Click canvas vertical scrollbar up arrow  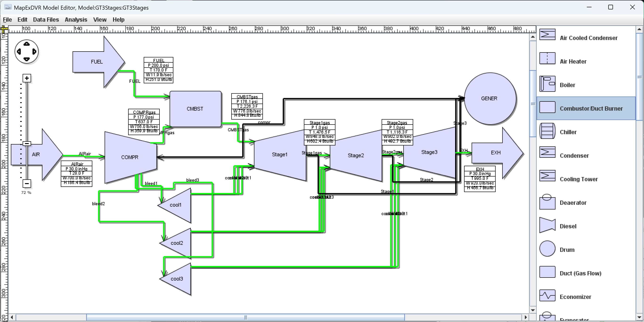pyautogui.click(x=533, y=37)
